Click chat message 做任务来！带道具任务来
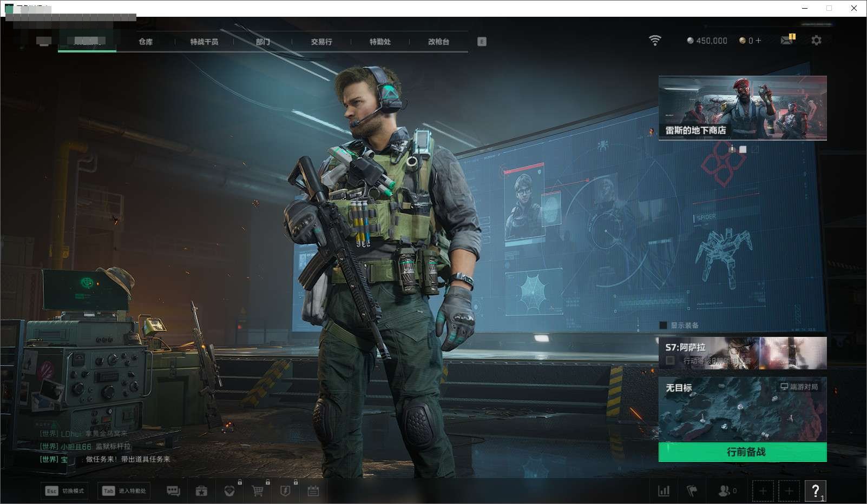The height and width of the screenshot is (504, 867). coord(128,459)
